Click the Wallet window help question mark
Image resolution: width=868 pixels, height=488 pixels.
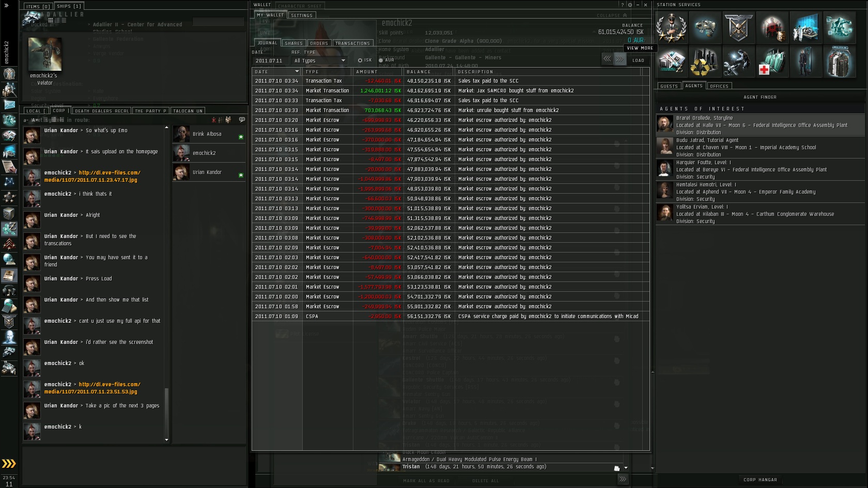click(622, 5)
